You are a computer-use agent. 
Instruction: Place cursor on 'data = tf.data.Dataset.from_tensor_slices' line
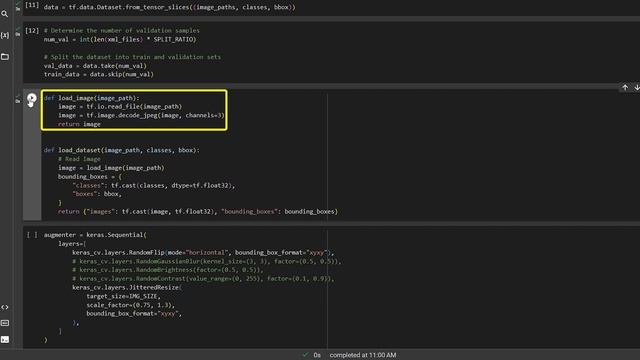coord(169,7)
